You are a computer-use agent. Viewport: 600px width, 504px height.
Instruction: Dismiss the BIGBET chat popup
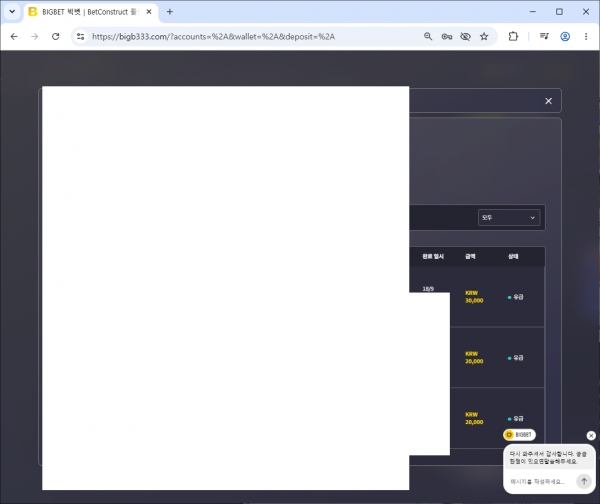coord(591,435)
